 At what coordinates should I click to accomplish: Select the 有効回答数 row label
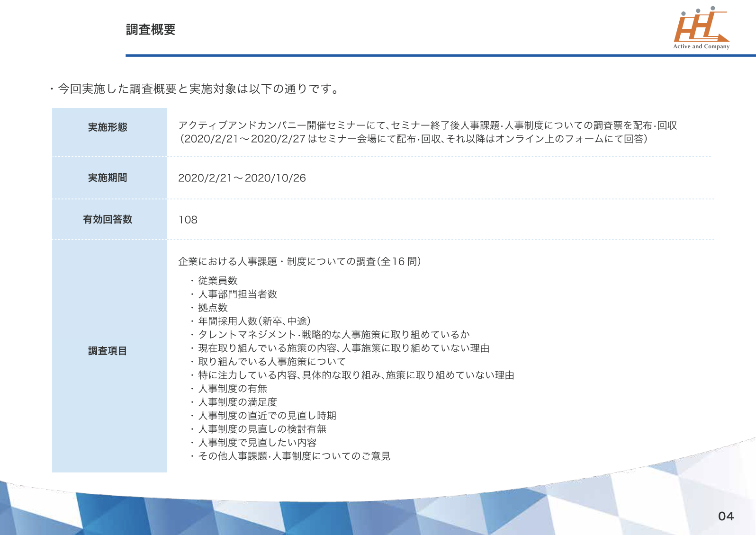[108, 219]
